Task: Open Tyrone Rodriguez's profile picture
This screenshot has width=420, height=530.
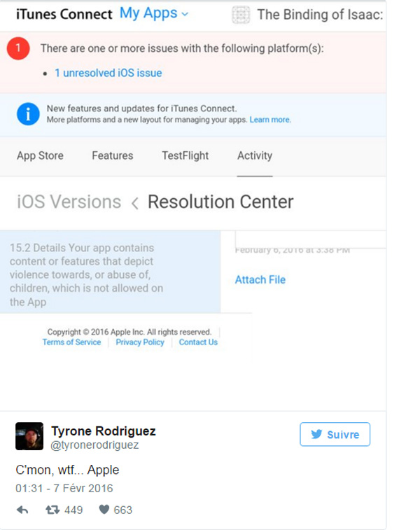Action: pyautogui.click(x=29, y=436)
